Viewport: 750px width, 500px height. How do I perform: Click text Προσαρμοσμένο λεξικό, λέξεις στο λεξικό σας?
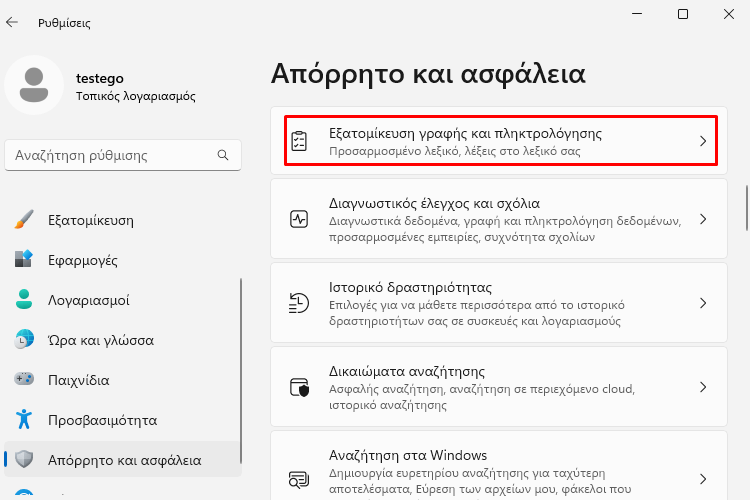(454, 151)
